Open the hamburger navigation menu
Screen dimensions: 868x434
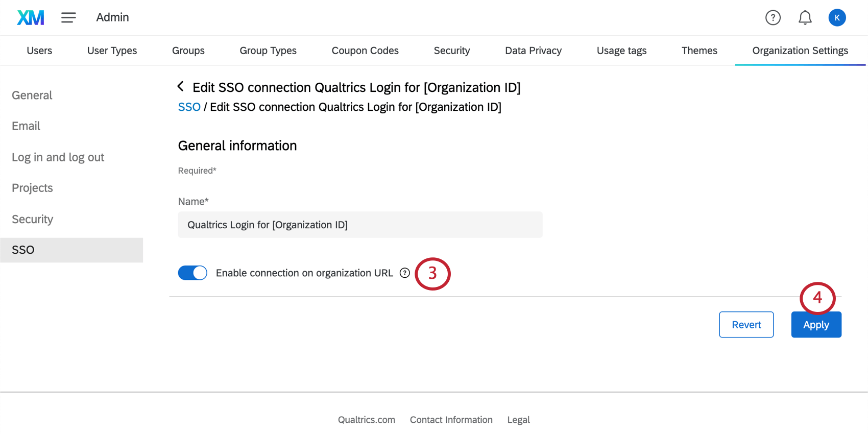68,18
